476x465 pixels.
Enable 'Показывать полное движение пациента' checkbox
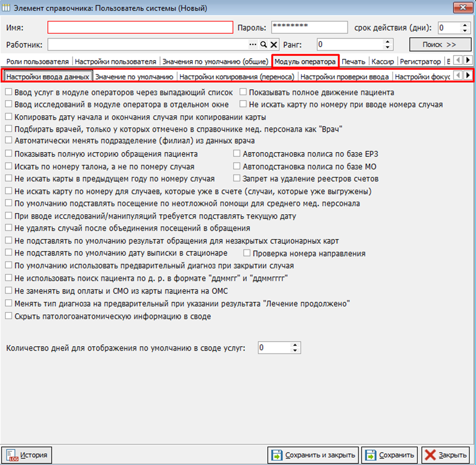243,92
